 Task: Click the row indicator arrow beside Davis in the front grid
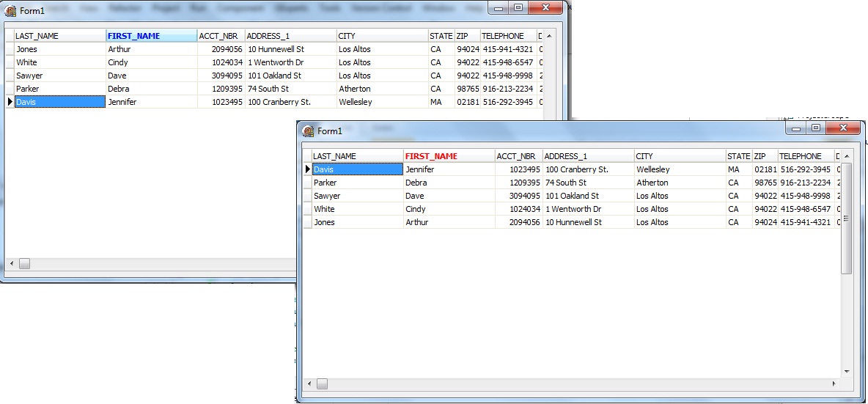[x=307, y=169]
